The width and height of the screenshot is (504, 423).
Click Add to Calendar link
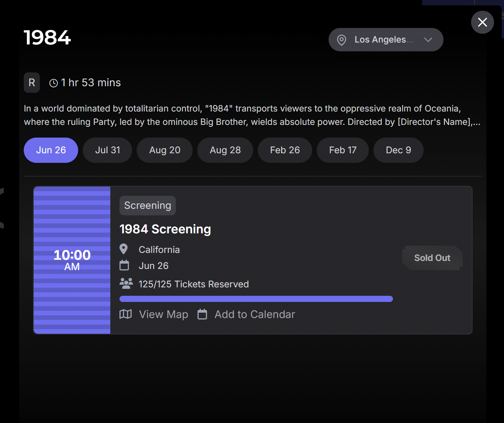(x=255, y=315)
